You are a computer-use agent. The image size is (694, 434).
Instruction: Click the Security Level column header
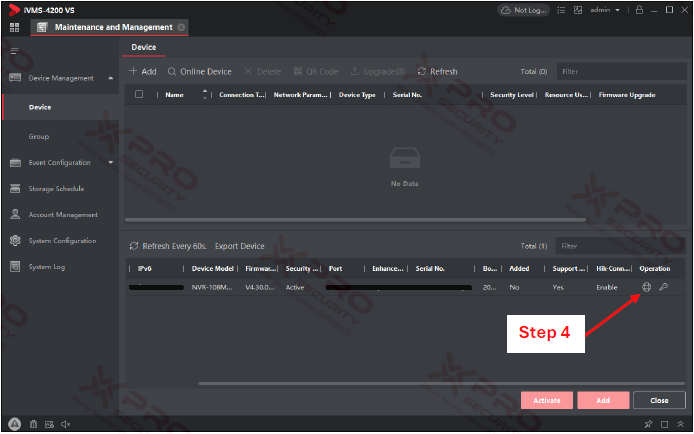(x=512, y=95)
